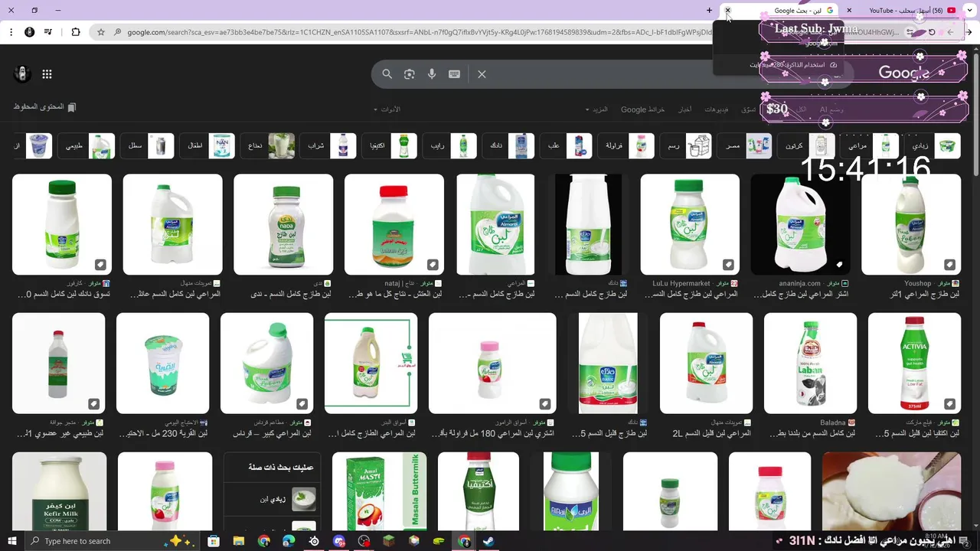This screenshot has width=980, height=551.
Task: Select the مراعي filter chip
Action: (x=870, y=145)
